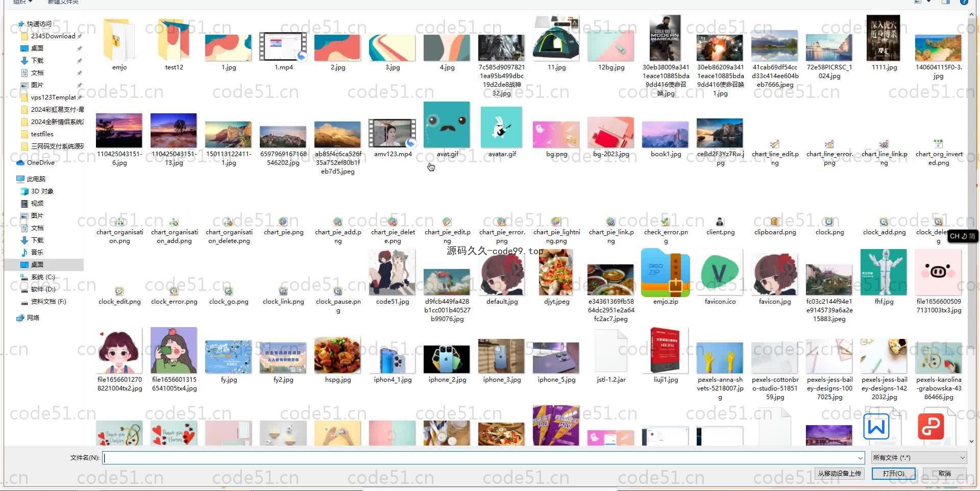
Task: Select the default.jpg thumbnail
Action: pos(501,276)
